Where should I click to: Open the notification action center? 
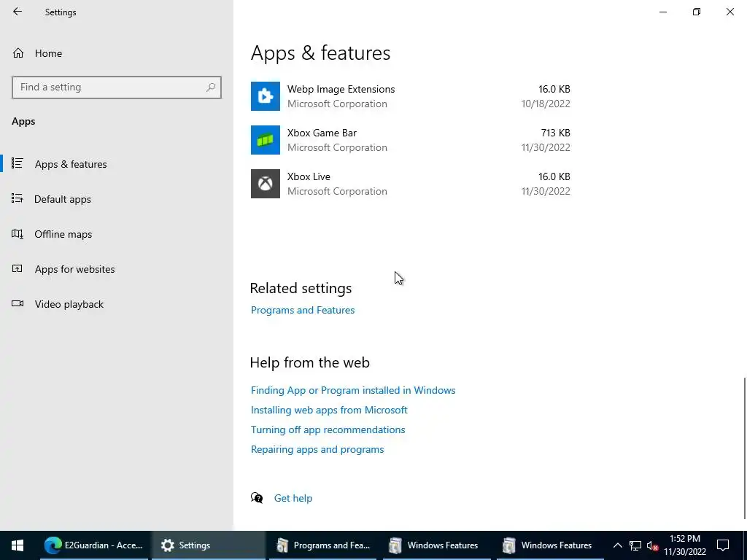[x=723, y=545]
